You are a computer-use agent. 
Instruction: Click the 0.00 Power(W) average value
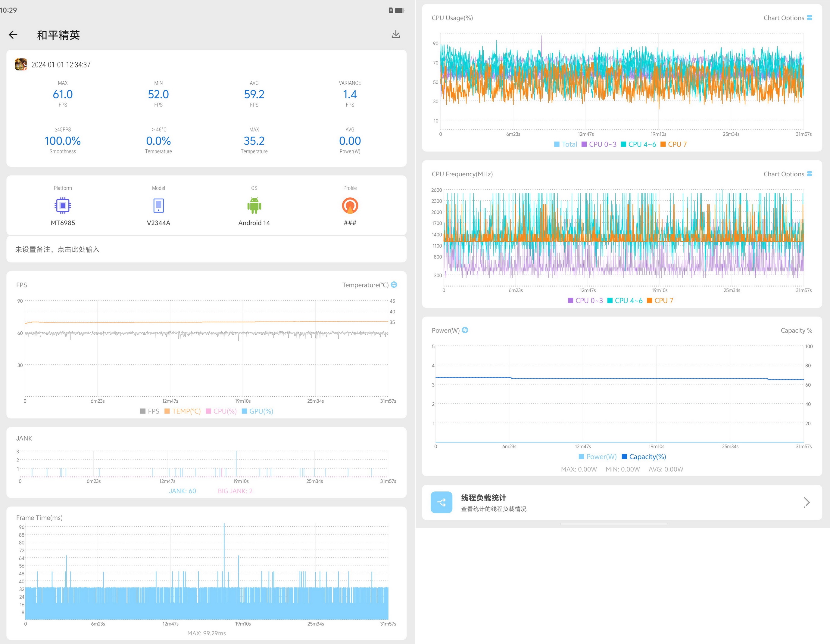click(350, 141)
